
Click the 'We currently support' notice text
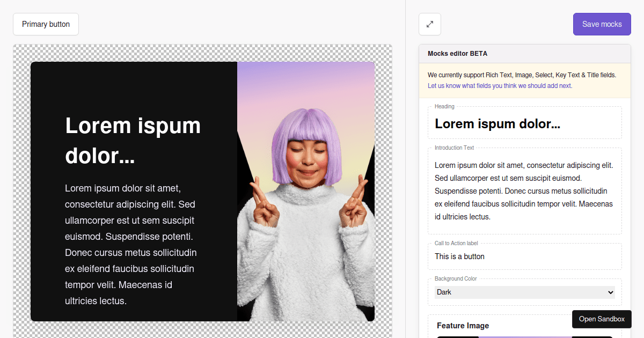pos(522,75)
